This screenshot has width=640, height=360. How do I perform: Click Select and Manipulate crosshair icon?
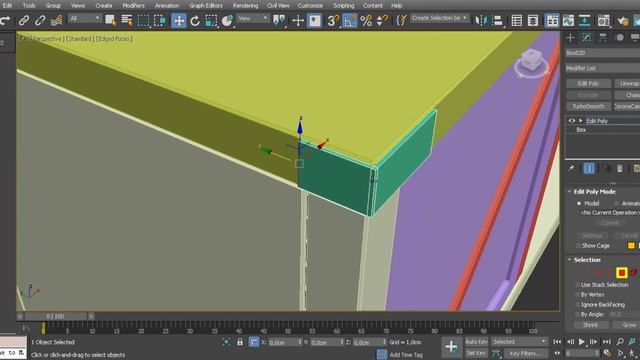point(298,20)
